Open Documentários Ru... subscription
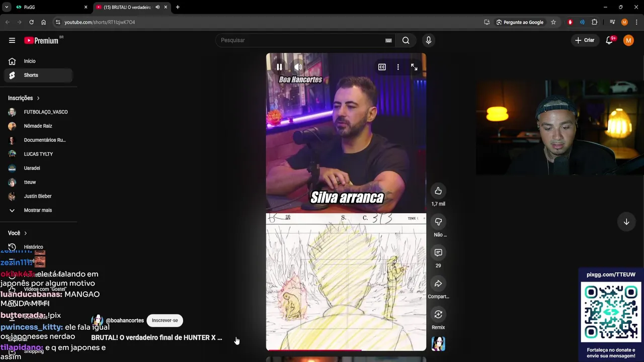644x362 pixels. coord(38,140)
